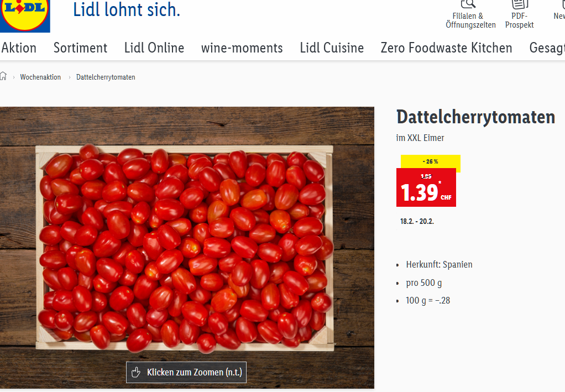Follow the Wochenaktion breadcrumb link
Screen dimensions: 565x392
coord(40,77)
